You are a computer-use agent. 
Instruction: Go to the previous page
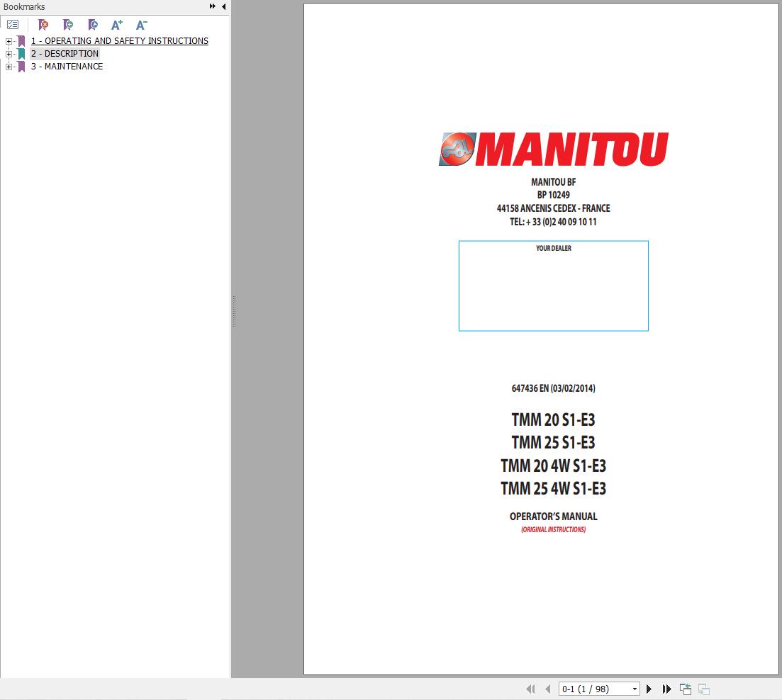548,689
